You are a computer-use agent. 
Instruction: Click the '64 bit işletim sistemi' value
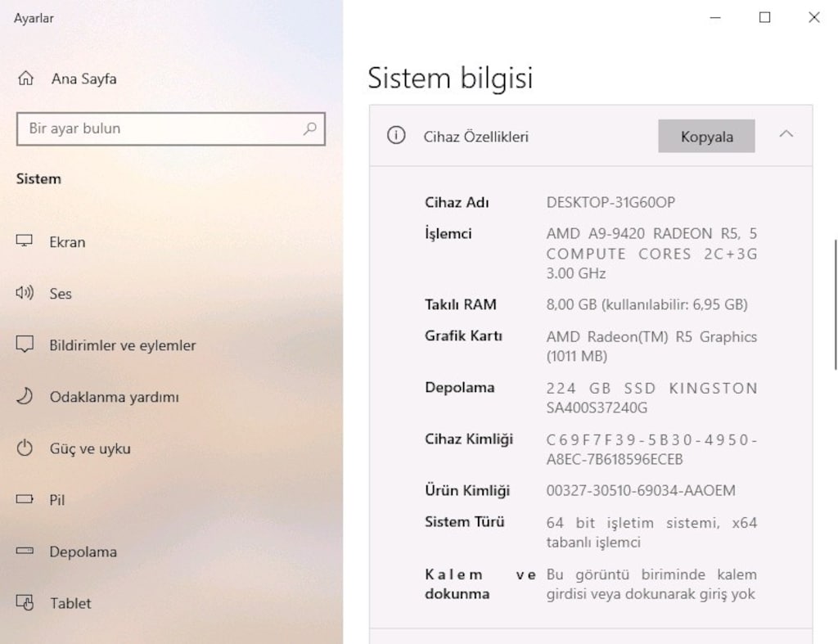tap(651, 532)
